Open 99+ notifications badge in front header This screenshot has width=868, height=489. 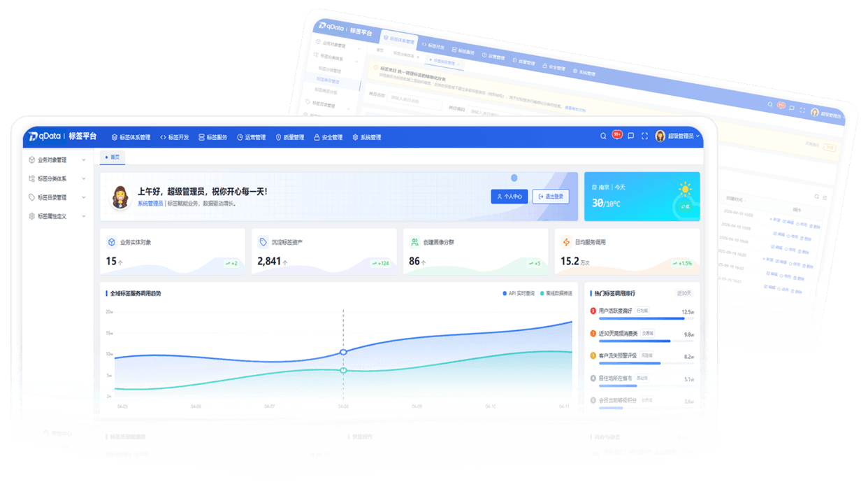617,134
